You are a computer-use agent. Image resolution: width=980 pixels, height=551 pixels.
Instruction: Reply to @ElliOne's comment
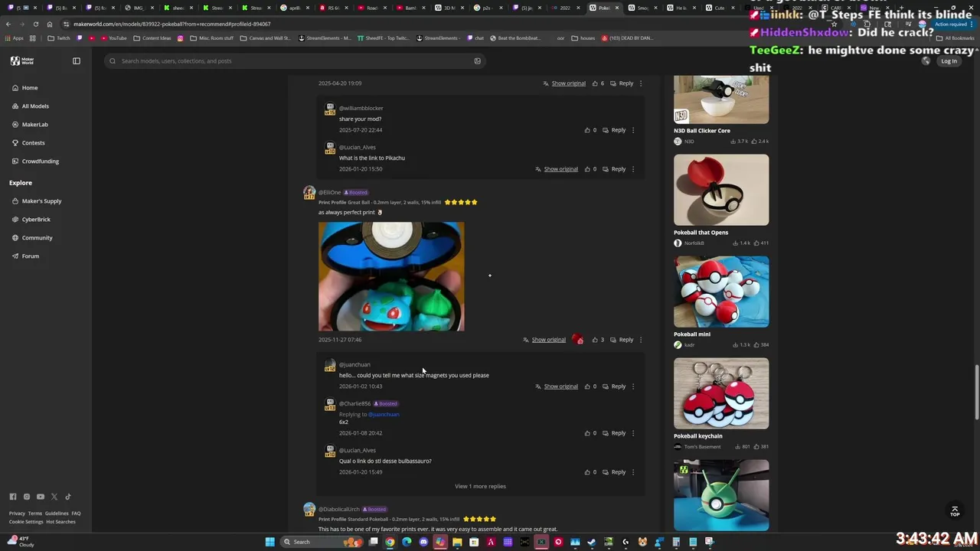pyautogui.click(x=622, y=340)
